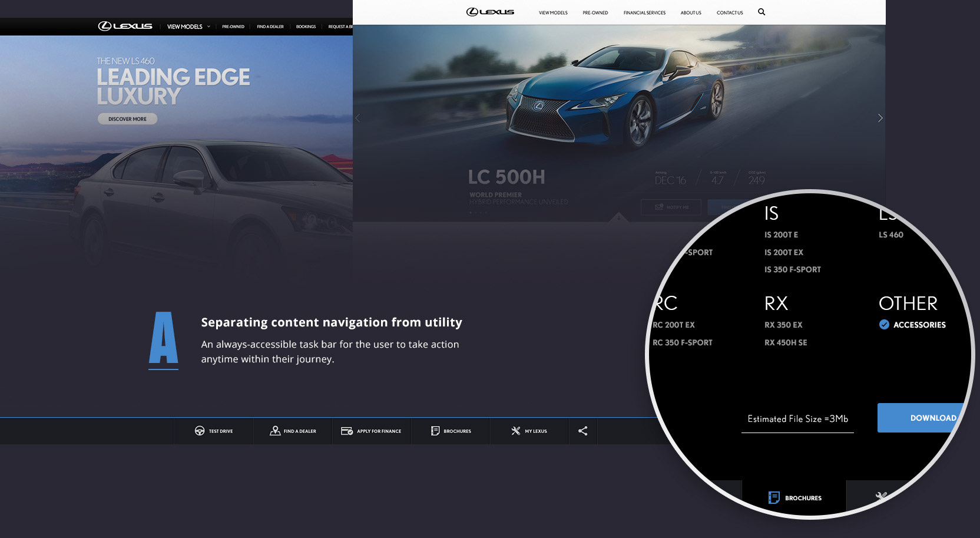Click the Discover More button
980x538 pixels.
(x=127, y=119)
